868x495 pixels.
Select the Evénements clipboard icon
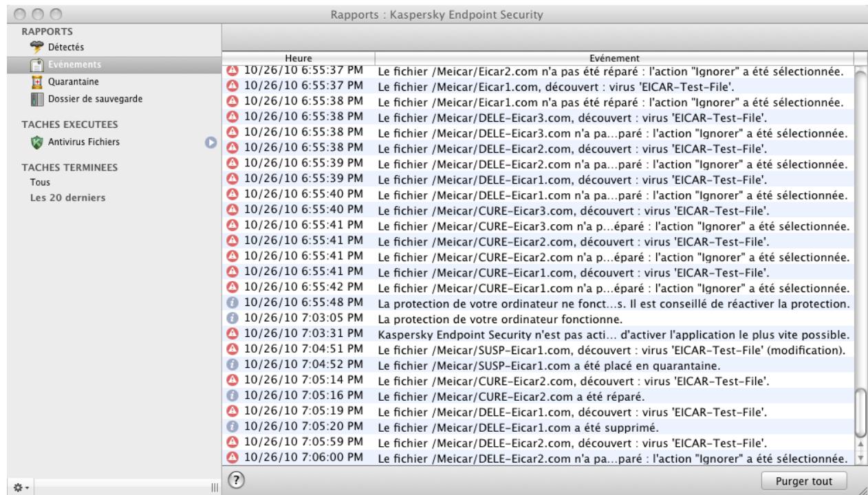coord(37,65)
